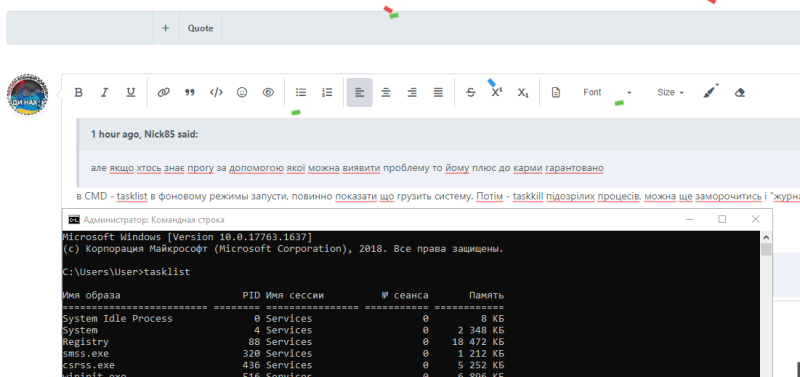Click the Память column header
Screen dimensions: 800x377
pyautogui.click(x=487, y=295)
